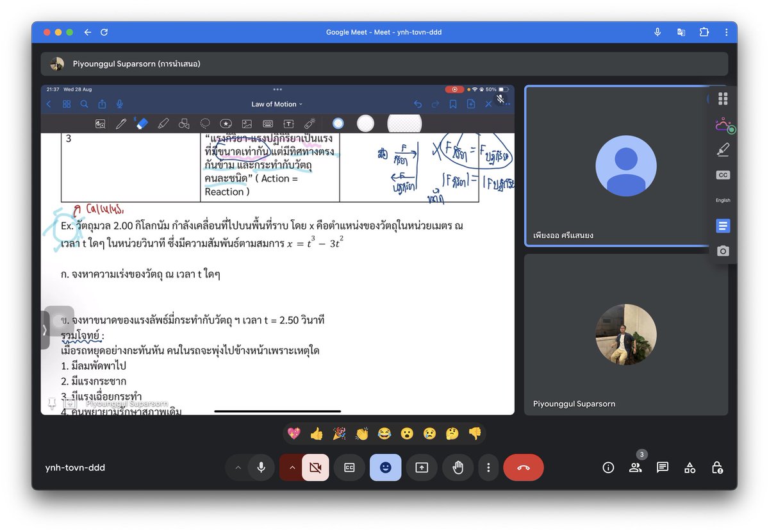Image resolution: width=769 pixels, height=532 pixels.
Task: Choose the medium white circle size
Action: click(365, 124)
